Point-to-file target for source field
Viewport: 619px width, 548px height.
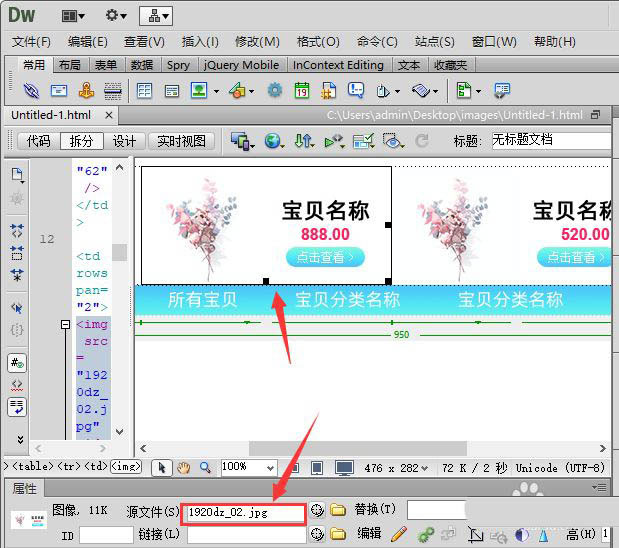click(317, 510)
